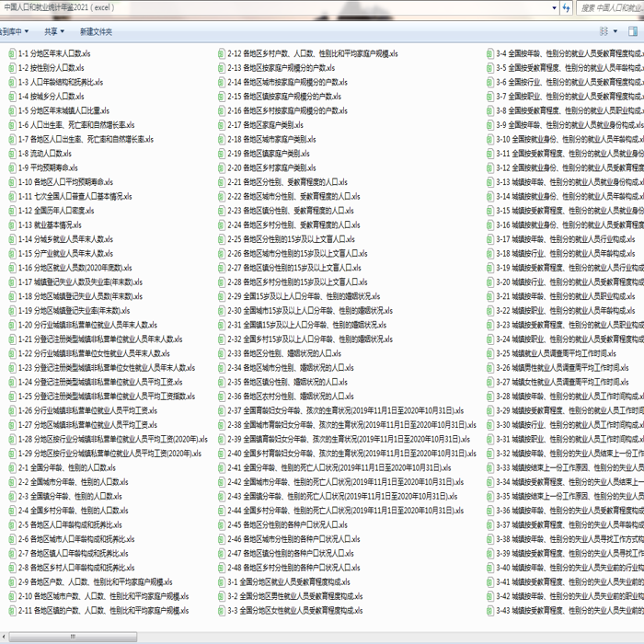The image size is (644, 644).
Task: Open the 包含到库中 dropdown menu
Action: pos(14,31)
